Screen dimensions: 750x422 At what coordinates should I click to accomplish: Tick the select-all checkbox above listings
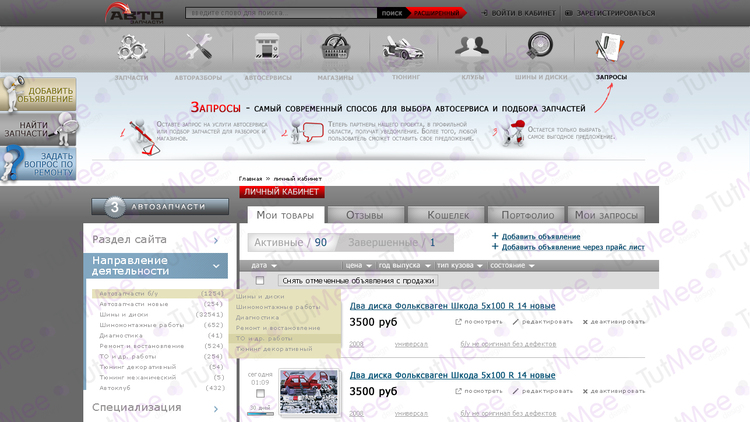260,281
